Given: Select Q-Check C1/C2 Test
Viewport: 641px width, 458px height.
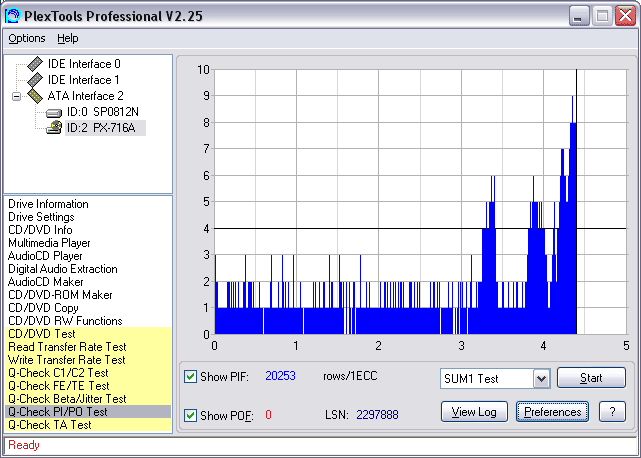Looking at the screenshot, I should (x=88, y=373).
